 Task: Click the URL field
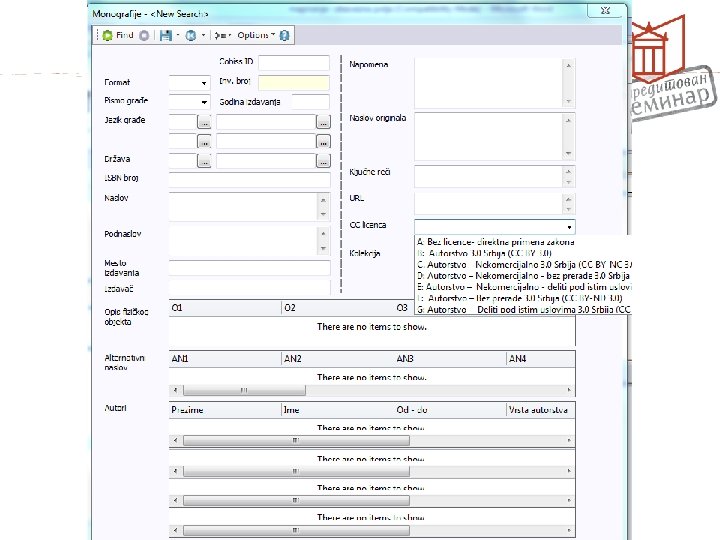pyautogui.click(x=489, y=204)
